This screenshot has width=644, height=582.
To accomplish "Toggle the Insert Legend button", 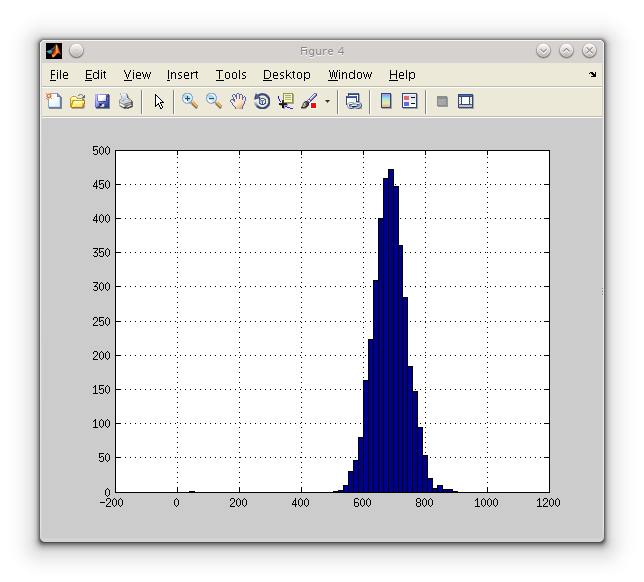I will pos(409,101).
